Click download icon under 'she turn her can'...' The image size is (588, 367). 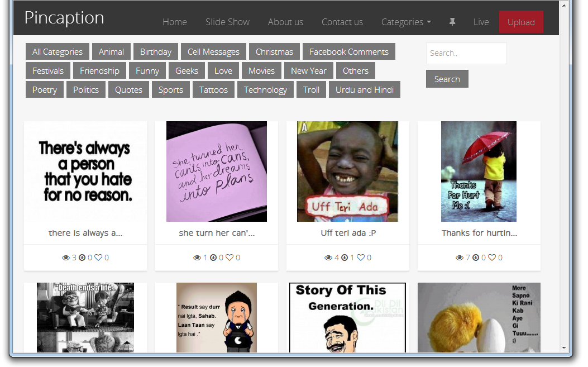point(213,258)
